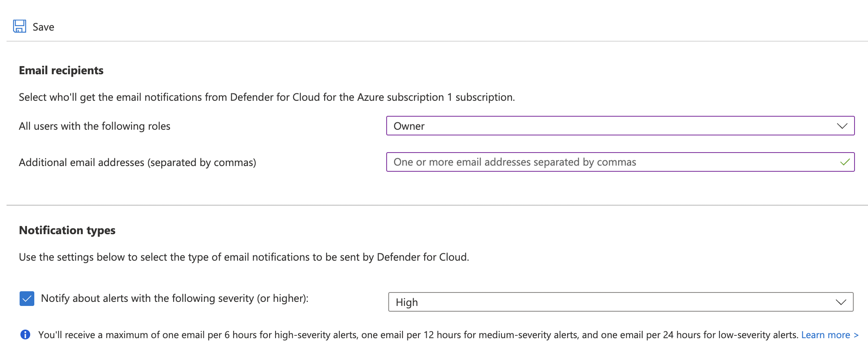Click the Save floppy disk icon
This screenshot has height=350, width=868.
[x=20, y=27]
